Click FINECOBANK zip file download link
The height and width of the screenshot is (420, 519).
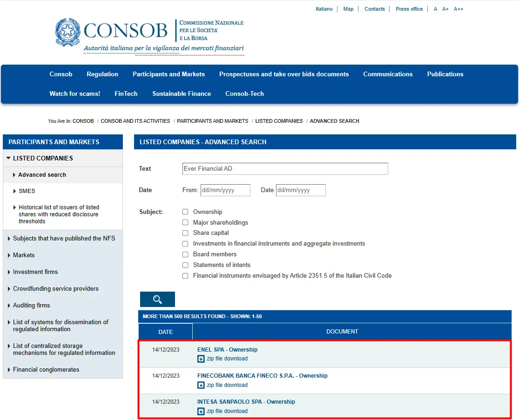pyautogui.click(x=227, y=385)
